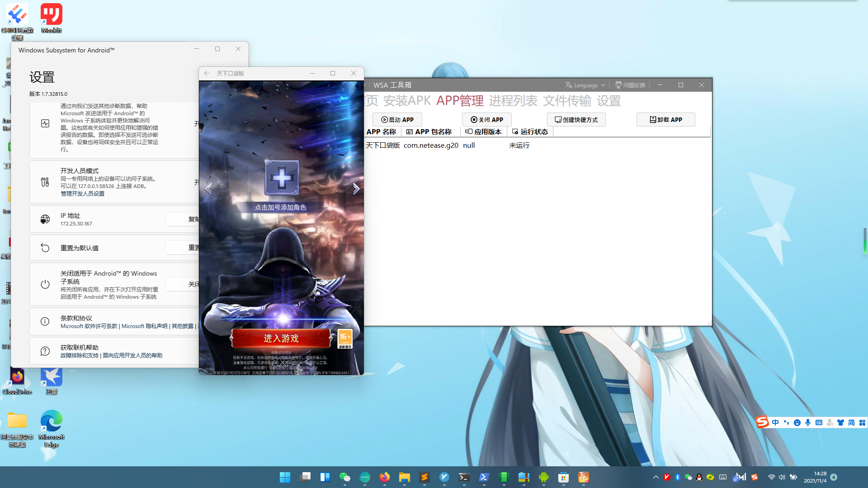Open CloudDrive desktop shortcut
Screen dimensions: 868x488
pyautogui.click(x=17, y=381)
